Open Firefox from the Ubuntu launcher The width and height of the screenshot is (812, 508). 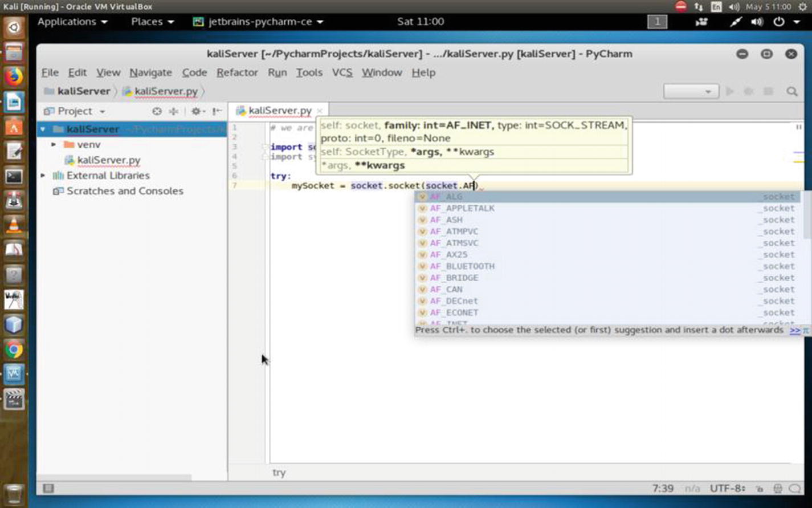(14, 76)
